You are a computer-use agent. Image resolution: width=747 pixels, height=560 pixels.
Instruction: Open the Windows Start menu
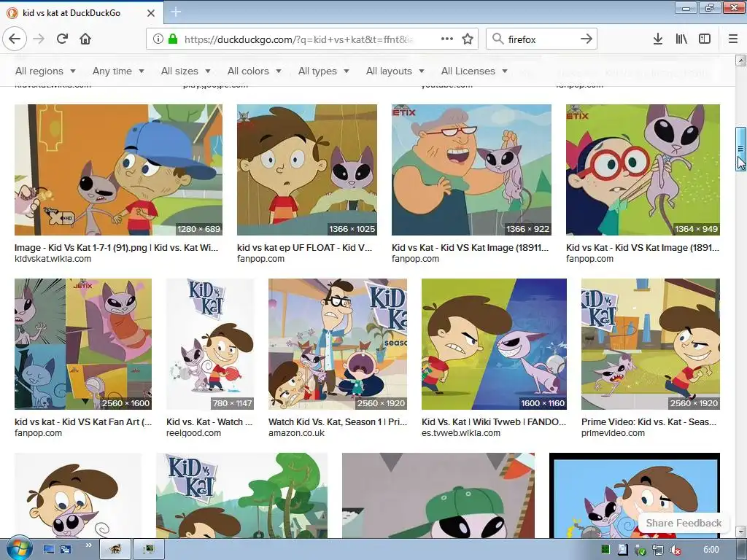click(18, 548)
